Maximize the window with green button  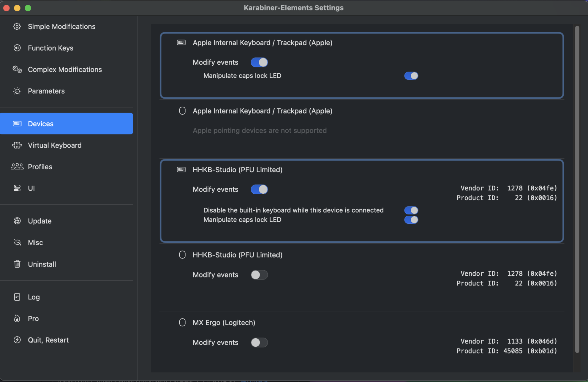pos(28,8)
